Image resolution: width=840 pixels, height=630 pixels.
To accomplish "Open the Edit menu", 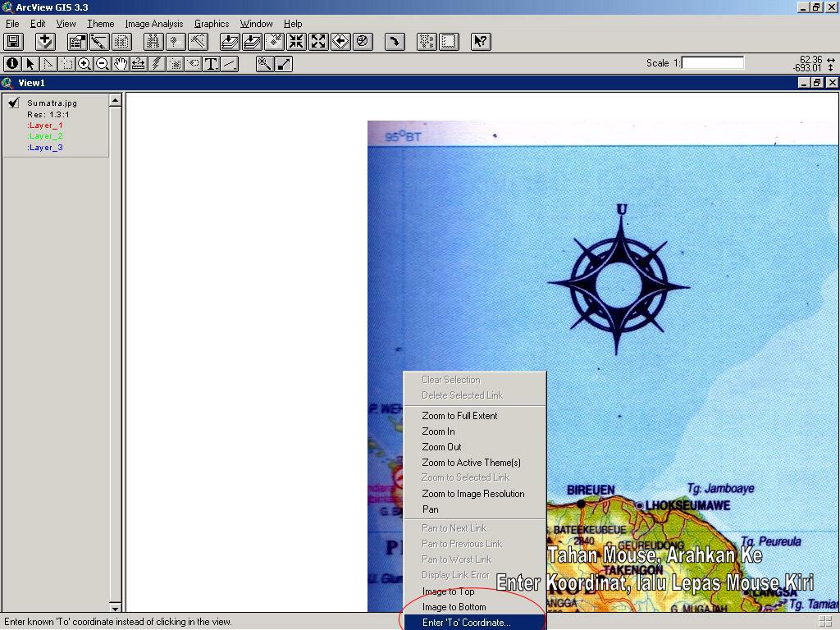I will click(x=38, y=24).
